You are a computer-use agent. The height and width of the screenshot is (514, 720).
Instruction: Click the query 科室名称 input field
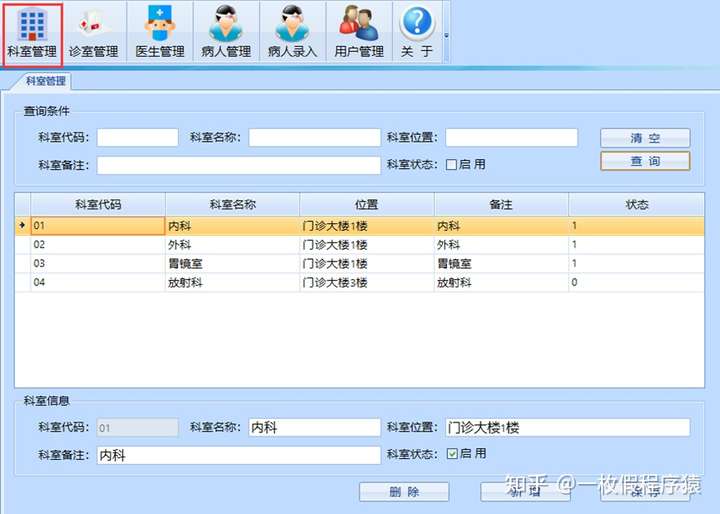[315, 137]
